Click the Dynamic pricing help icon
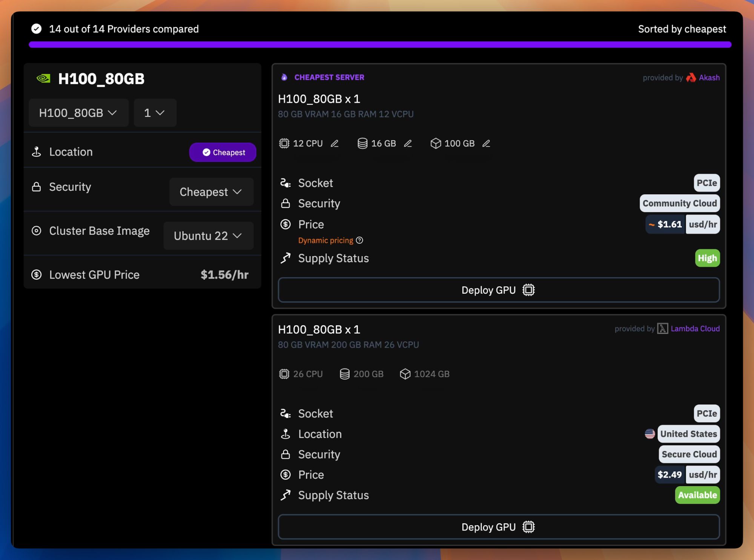The height and width of the screenshot is (560, 754). pos(360,240)
